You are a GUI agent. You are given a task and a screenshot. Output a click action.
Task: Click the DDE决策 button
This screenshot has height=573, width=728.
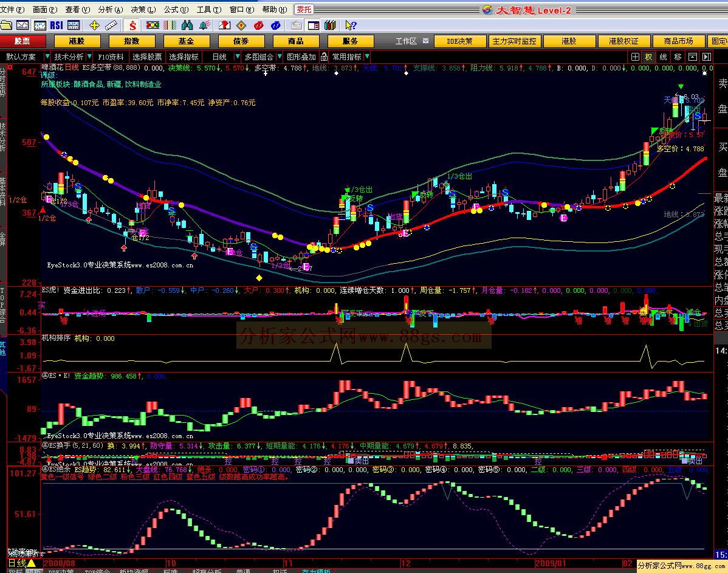tap(459, 41)
